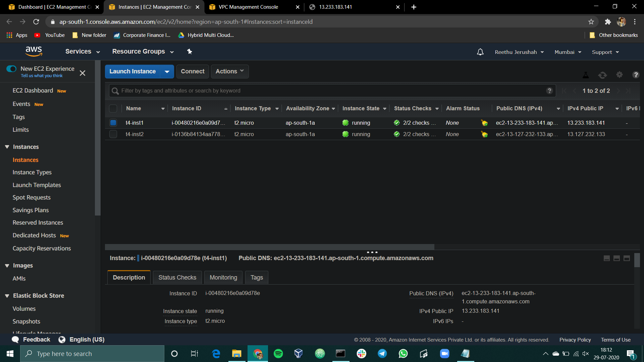The image size is (644, 362).
Task: Toggle the New EC2 Experience switch
Action: click(x=11, y=69)
